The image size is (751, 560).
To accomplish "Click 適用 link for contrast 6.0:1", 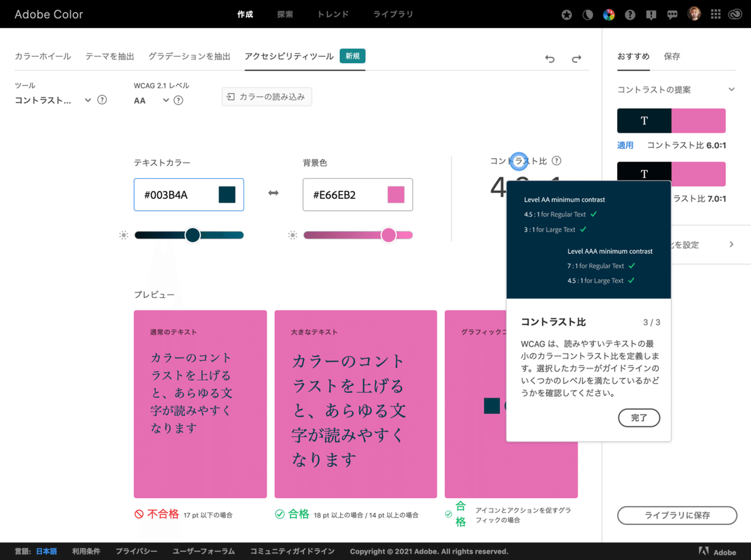I will [625, 145].
